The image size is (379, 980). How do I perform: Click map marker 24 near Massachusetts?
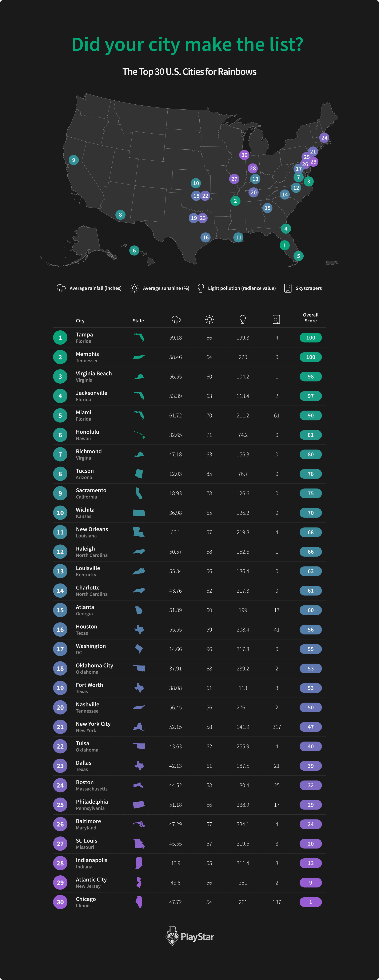click(324, 138)
